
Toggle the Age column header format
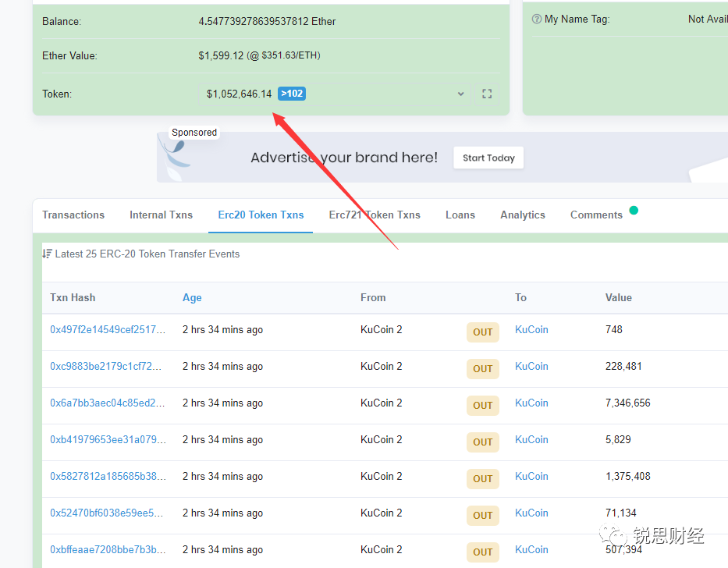pyautogui.click(x=192, y=298)
